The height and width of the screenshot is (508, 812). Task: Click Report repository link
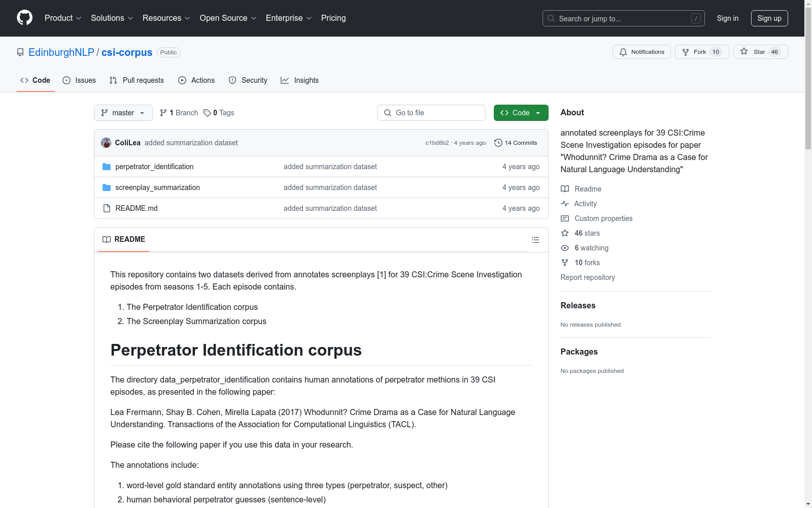click(588, 277)
